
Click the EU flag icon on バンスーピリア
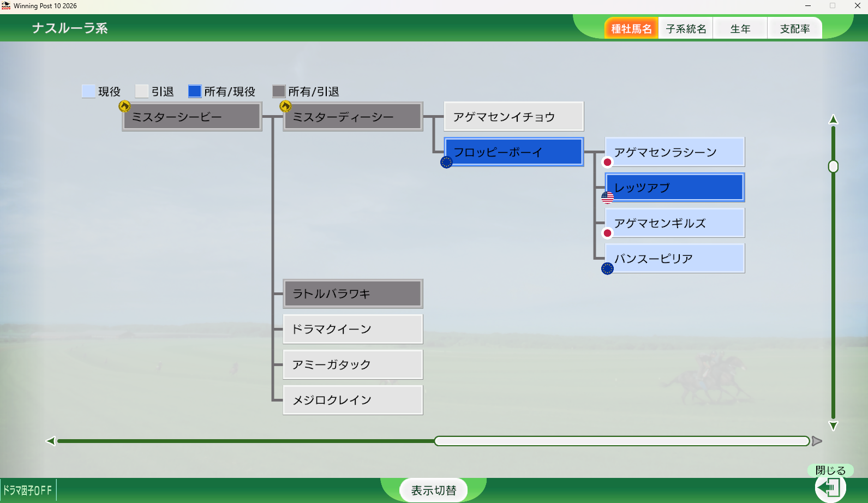607,268
